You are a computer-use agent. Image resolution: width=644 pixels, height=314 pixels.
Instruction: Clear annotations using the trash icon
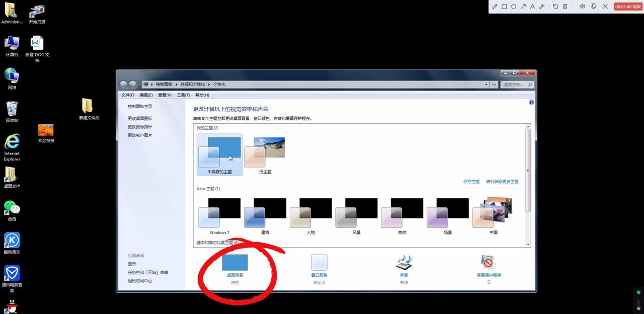click(566, 7)
